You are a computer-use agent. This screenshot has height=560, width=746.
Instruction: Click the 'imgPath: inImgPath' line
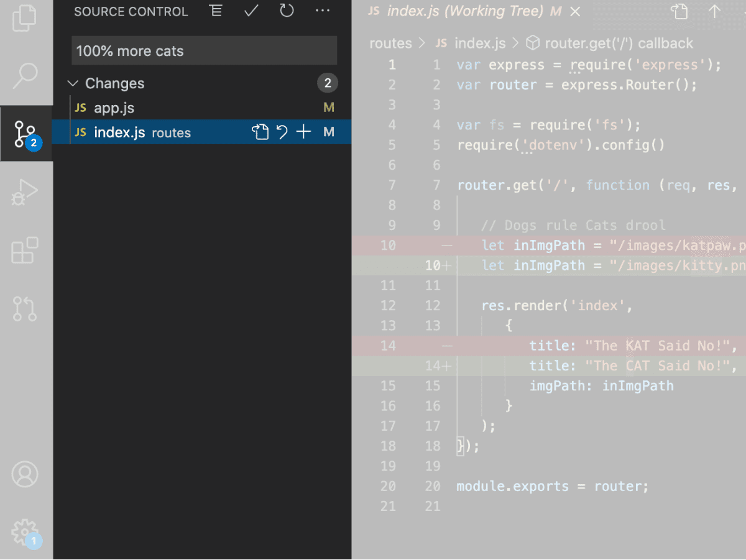(601, 386)
